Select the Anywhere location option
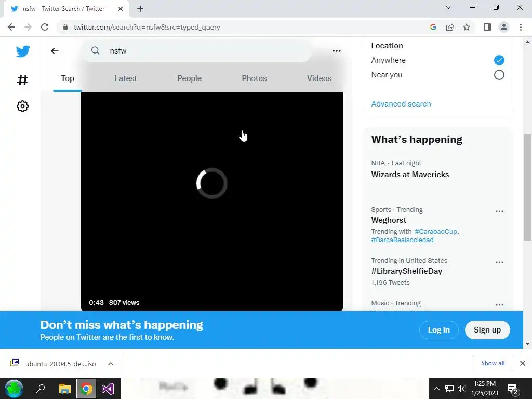532x399 pixels. coord(499,60)
